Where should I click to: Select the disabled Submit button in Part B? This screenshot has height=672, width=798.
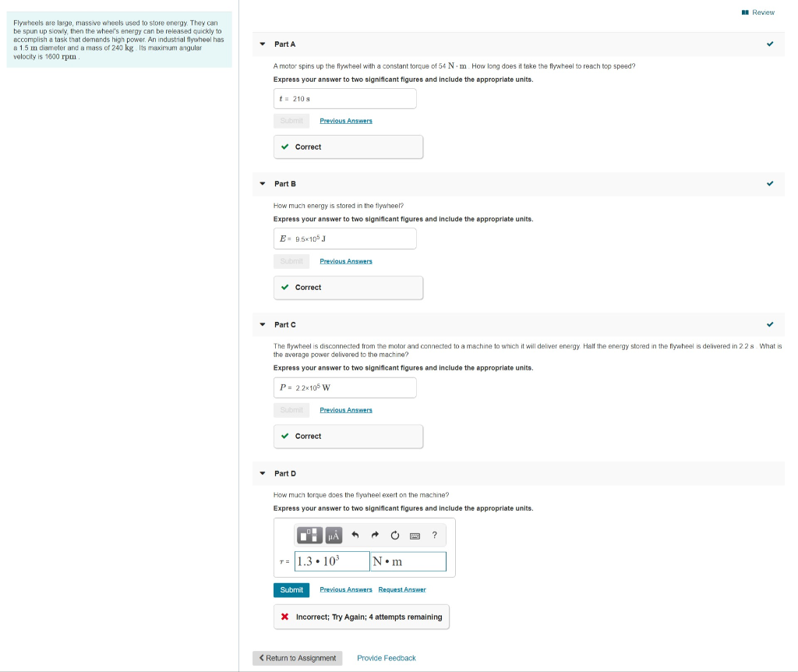tap(291, 261)
